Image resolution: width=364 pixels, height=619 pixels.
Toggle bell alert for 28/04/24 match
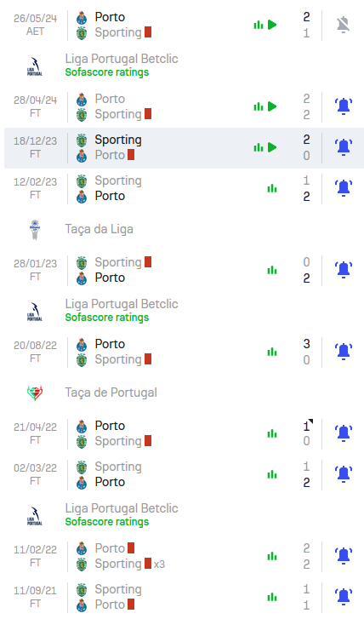coord(343,106)
